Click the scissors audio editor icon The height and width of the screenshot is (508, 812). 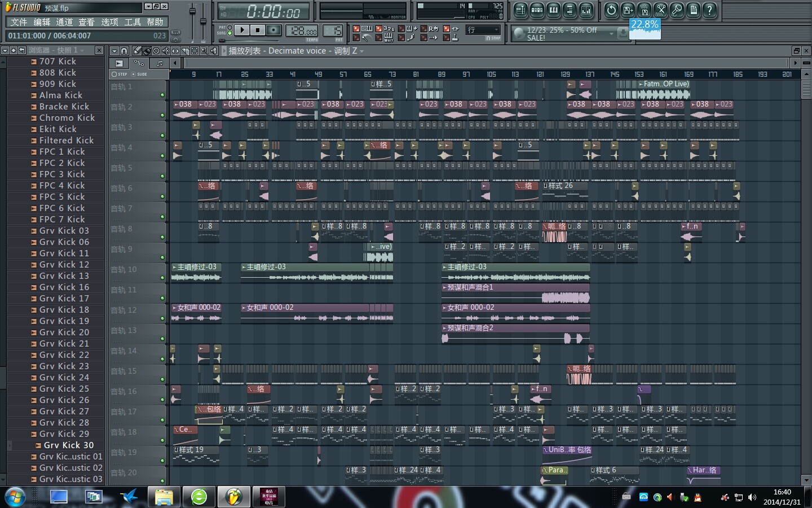click(x=660, y=10)
